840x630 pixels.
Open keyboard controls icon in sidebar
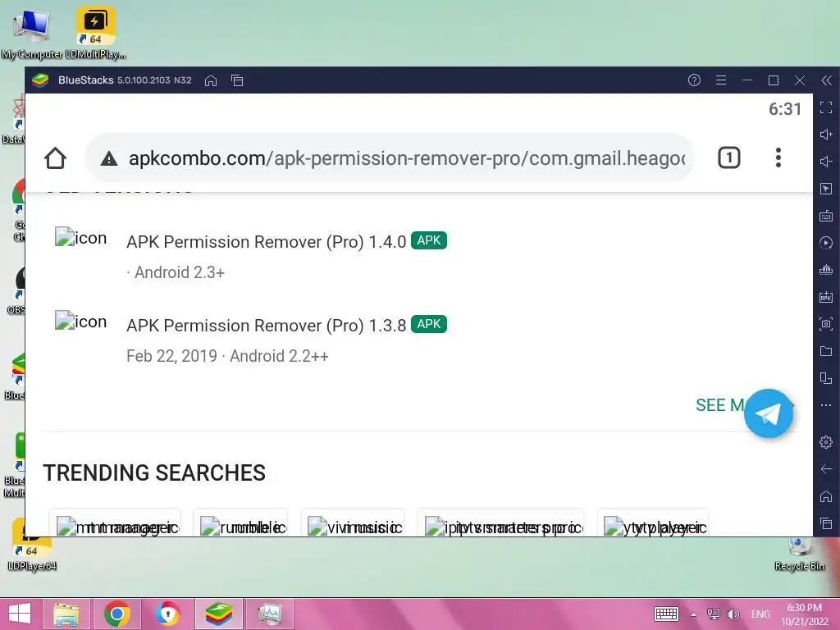click(x=826, y=216)
